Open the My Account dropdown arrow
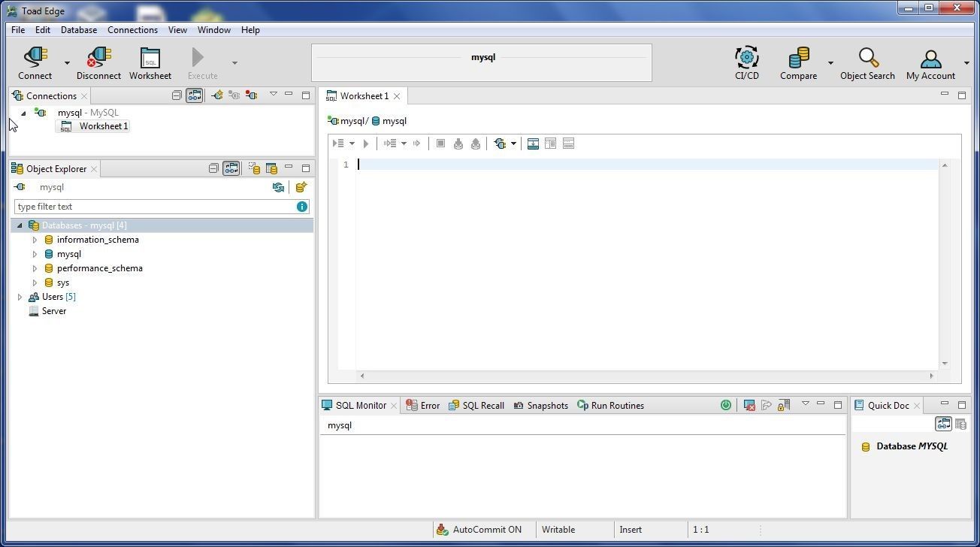 pyautogui.click(x=966, y=63)
